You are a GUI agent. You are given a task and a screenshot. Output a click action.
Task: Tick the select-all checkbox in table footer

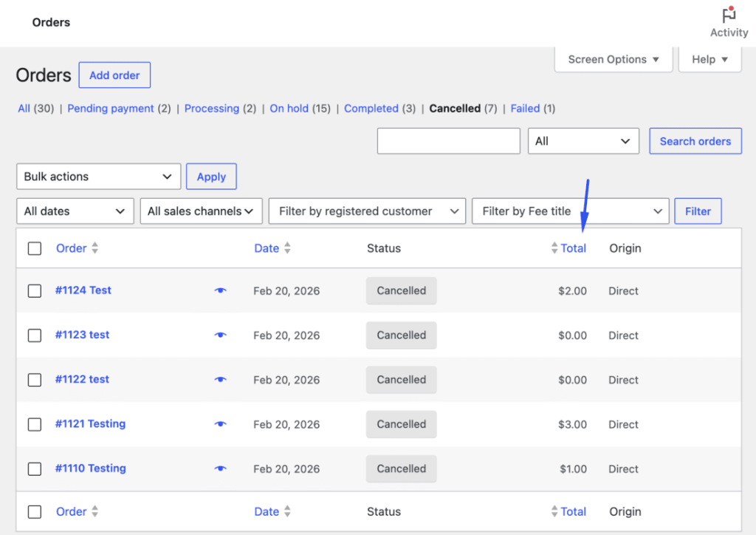pyautogui.click(x=34, y=512)
